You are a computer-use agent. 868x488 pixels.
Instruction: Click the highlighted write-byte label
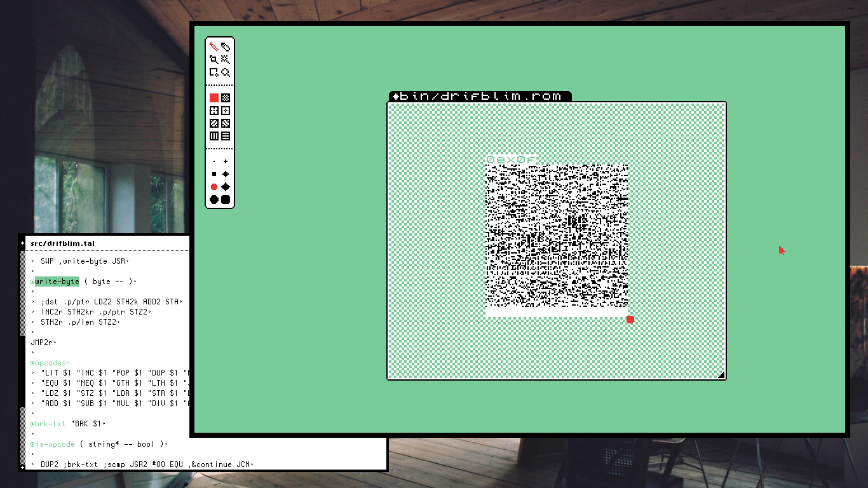(57, 281)
